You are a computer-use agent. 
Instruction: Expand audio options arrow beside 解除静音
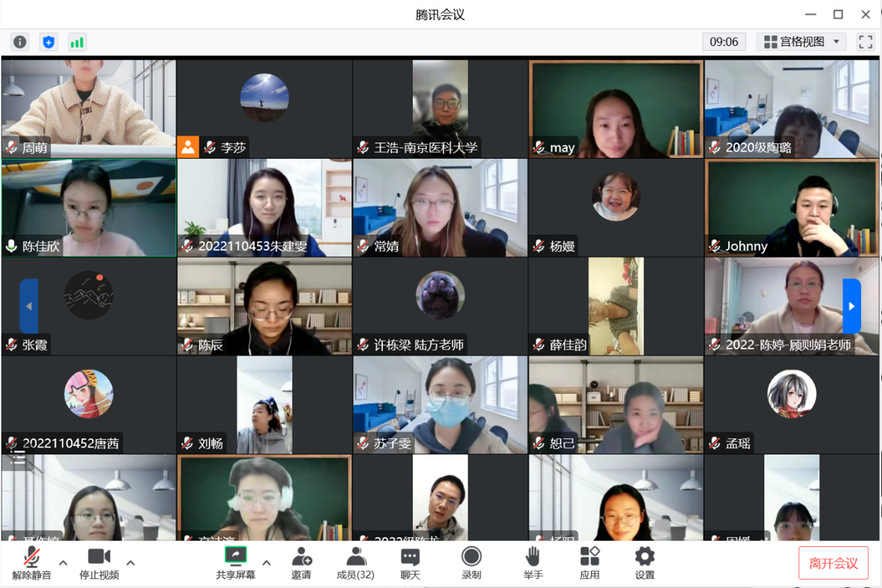(x=63, y=563)
